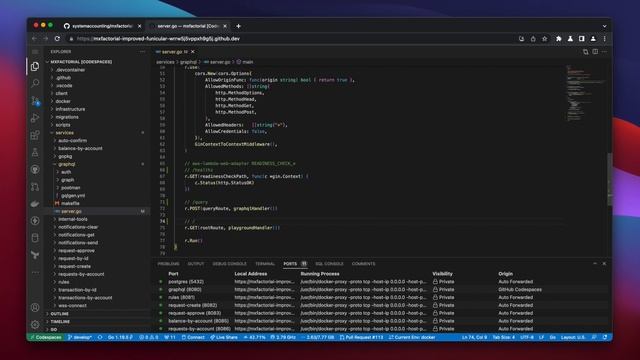
Task: Close the server.go editor tab
Action: [x=193, y=52]
